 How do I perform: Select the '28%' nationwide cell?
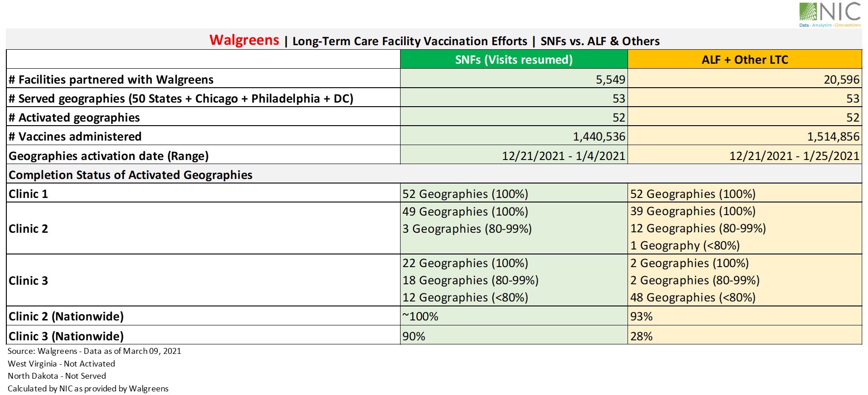745,335
